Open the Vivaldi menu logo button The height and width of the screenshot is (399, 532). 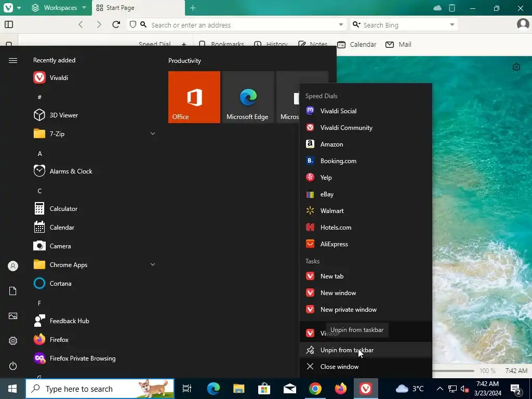8,7
